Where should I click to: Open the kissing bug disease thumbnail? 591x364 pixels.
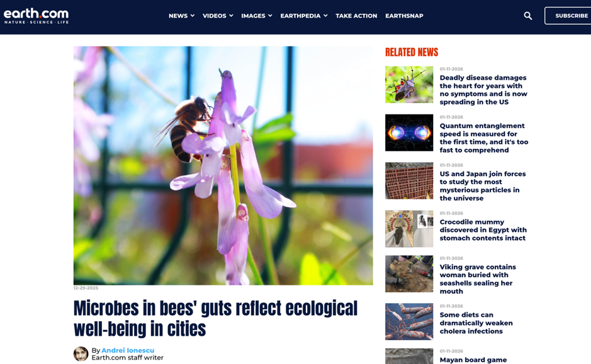point(409,85)
